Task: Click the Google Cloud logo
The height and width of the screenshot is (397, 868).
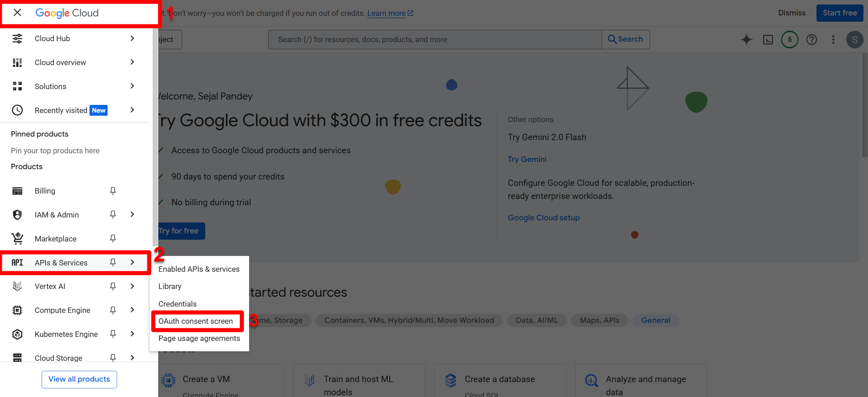Action: pos(67,13)
